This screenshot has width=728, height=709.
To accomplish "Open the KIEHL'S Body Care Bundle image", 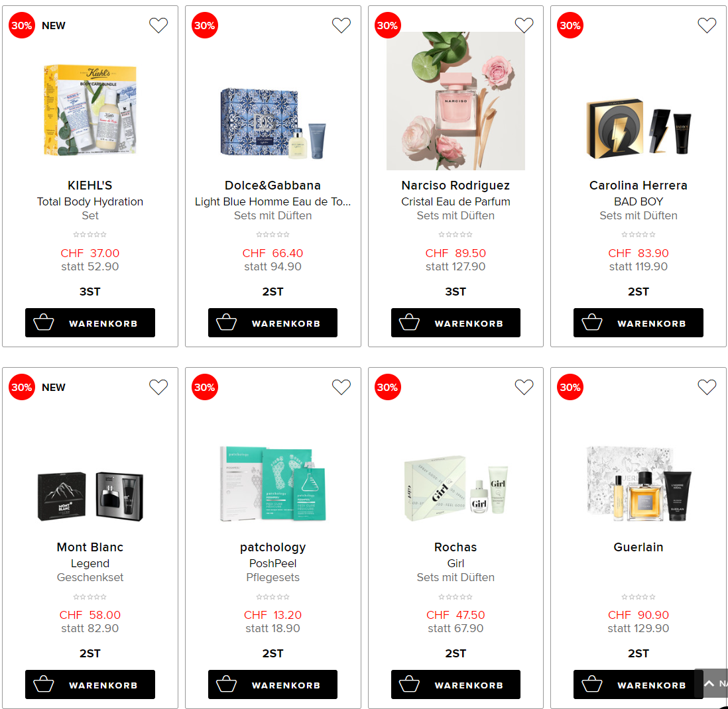I will pos(90,110).
